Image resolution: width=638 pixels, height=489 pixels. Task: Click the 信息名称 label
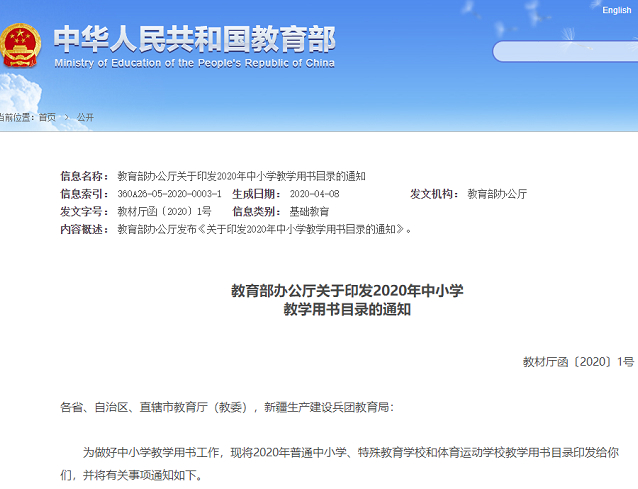tap(84, 176)
